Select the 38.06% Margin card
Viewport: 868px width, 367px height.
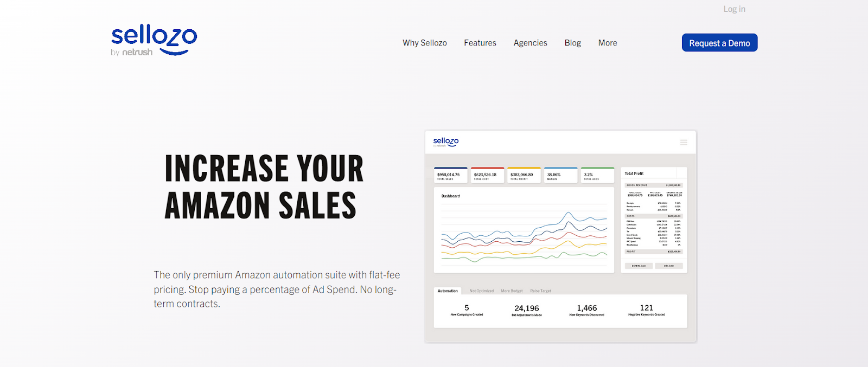[x=560, y=175]
